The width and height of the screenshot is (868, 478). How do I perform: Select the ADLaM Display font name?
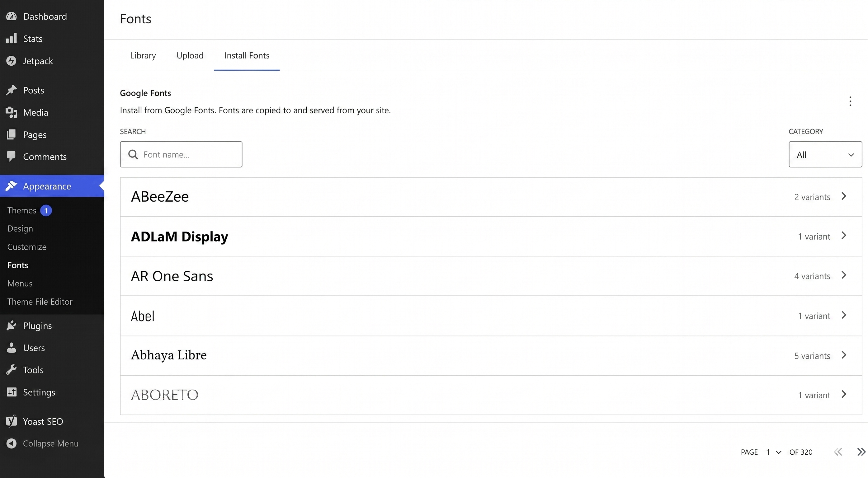tap(180, 237)
